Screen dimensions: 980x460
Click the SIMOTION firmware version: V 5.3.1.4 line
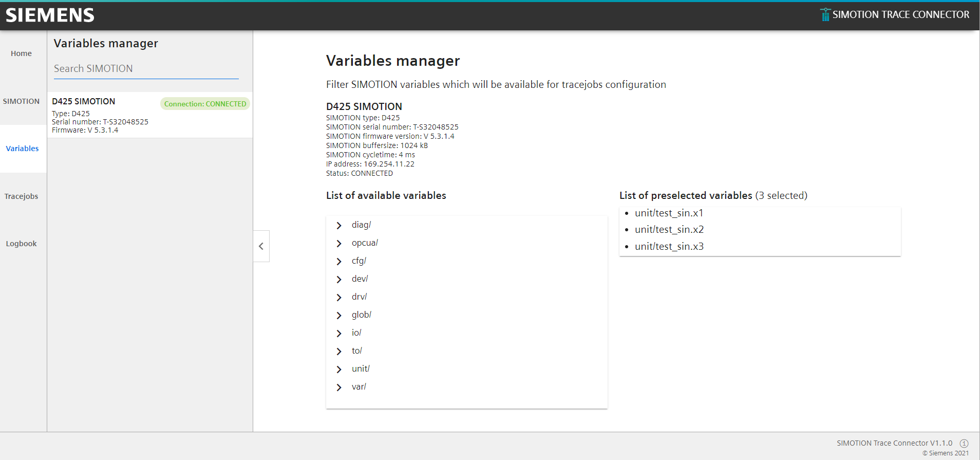[390, 136]
